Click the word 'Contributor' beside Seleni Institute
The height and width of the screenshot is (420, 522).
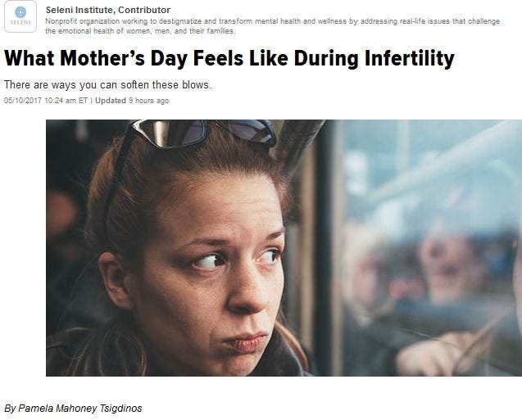click(144, 10)
